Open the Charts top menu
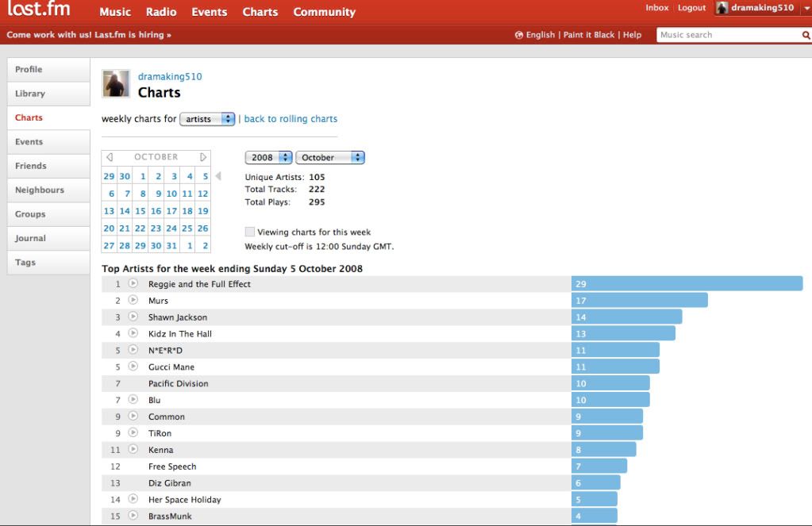 [260, 11]
